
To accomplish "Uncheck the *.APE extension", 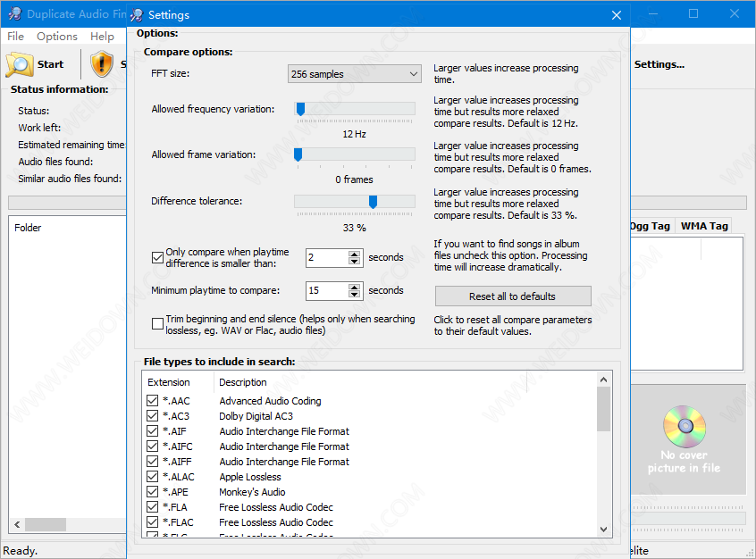I will [x=152, y=491].
